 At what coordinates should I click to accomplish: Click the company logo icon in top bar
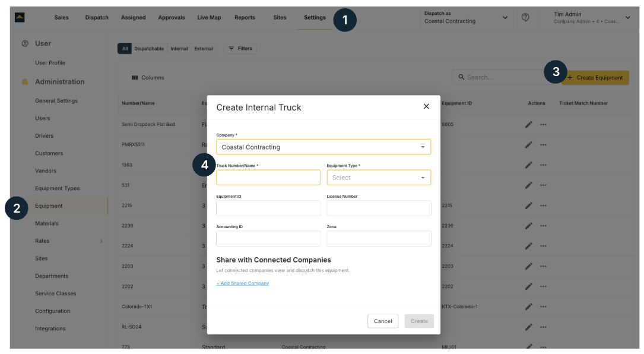click(20, 17)
